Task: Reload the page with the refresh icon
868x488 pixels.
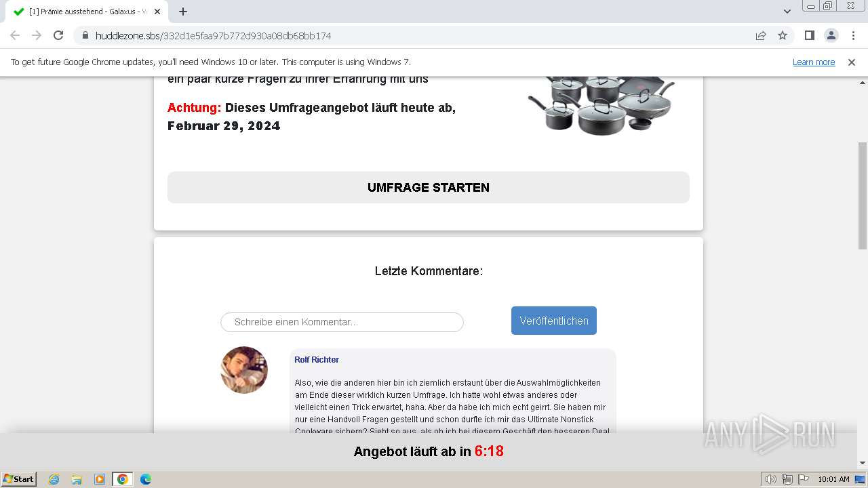Action: pyautogui.click(x=58, y=35)
